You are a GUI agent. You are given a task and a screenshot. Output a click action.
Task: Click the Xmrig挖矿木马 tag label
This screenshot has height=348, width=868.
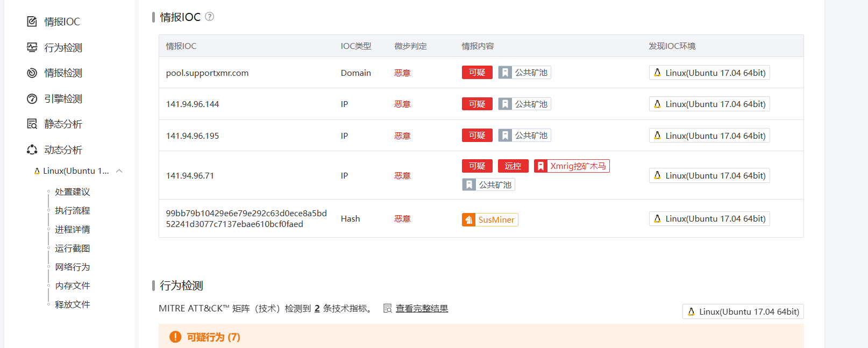(578, 166)
